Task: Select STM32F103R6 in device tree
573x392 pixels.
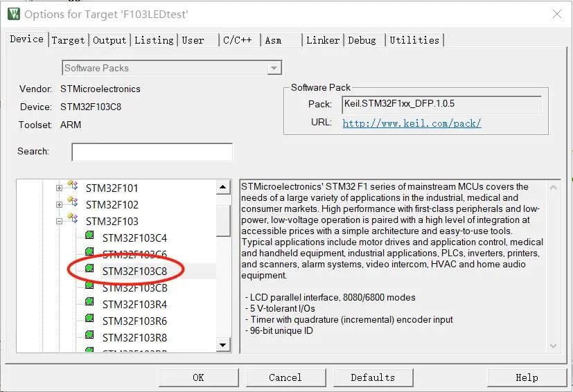Action: pyautogui.click(x=134, y=321)
